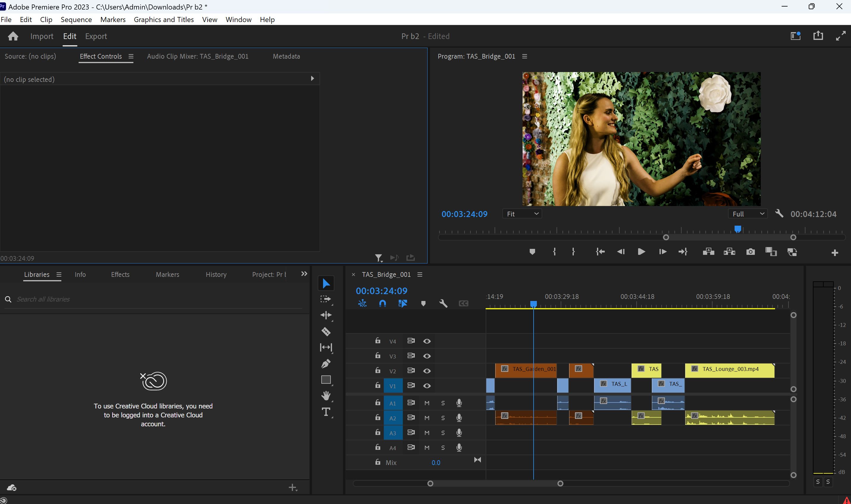Image resolution: width=851 pixels, height=504 pixels.
Task: Click Mark In bracket button
Action: (x=554, y=252)
